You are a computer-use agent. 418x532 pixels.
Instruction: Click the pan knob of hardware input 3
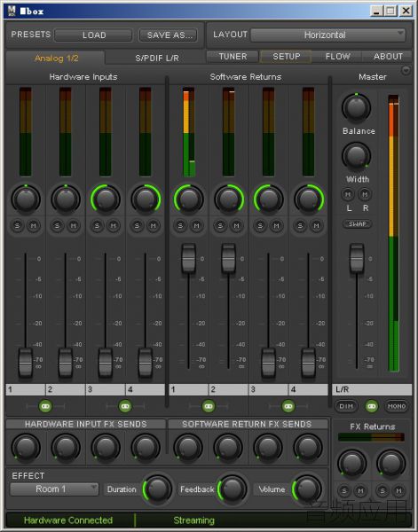[x=106, y=199]
